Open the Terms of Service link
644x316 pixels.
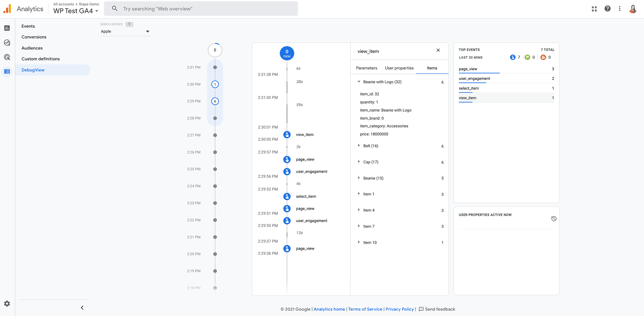click(x=365, y=309)
